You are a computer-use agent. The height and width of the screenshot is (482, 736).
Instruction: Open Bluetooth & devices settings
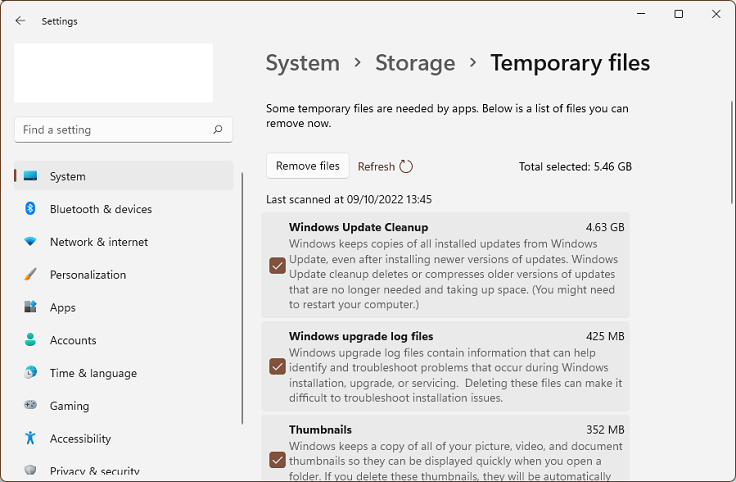pos(123,209)
